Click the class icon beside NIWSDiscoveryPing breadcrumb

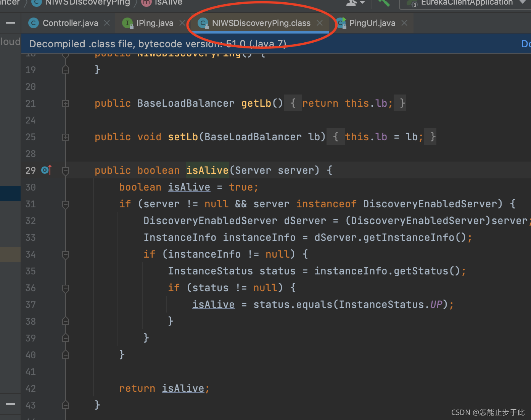pyautogui.click(x=36, y=3)
